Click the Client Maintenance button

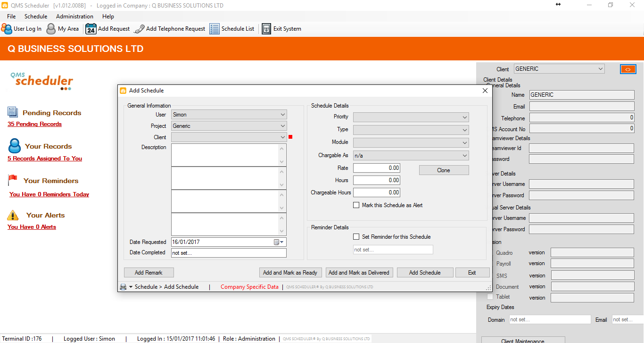[523, 340]
